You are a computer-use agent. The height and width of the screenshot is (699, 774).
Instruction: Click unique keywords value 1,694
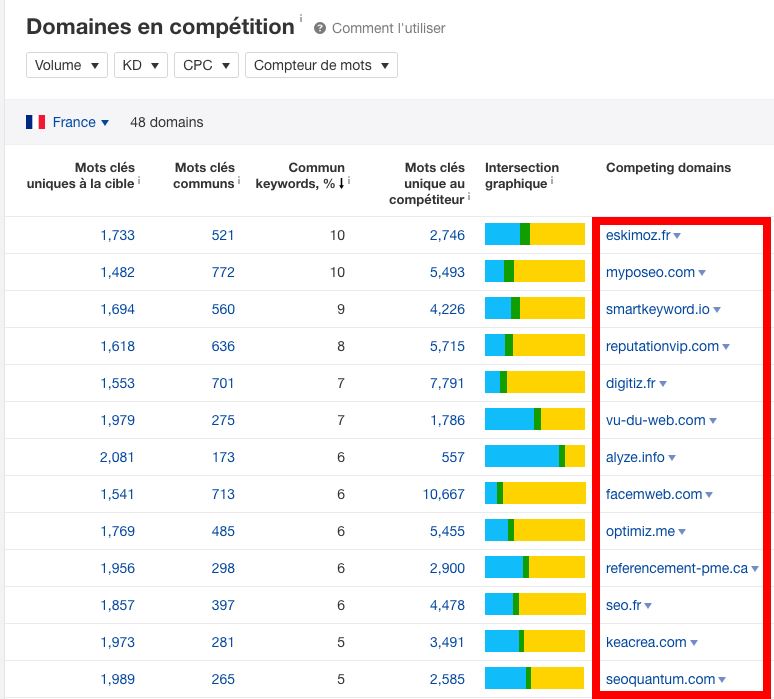tap(117, 309)
